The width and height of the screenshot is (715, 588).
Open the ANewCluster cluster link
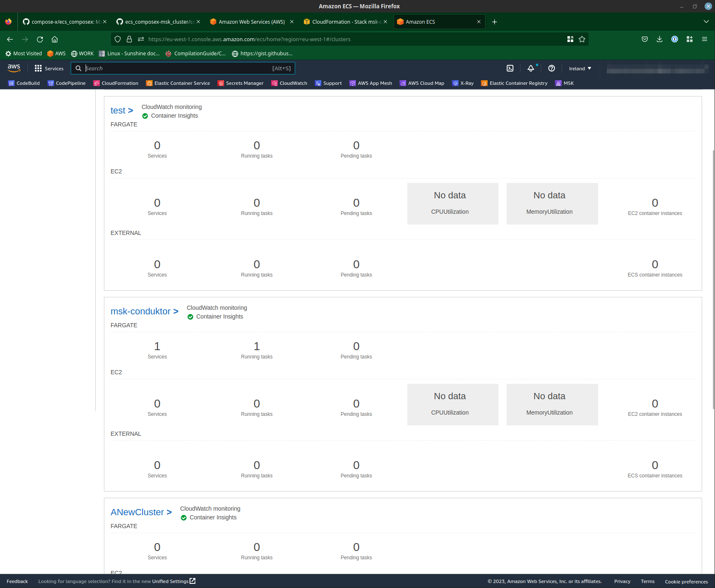[141, 512]
